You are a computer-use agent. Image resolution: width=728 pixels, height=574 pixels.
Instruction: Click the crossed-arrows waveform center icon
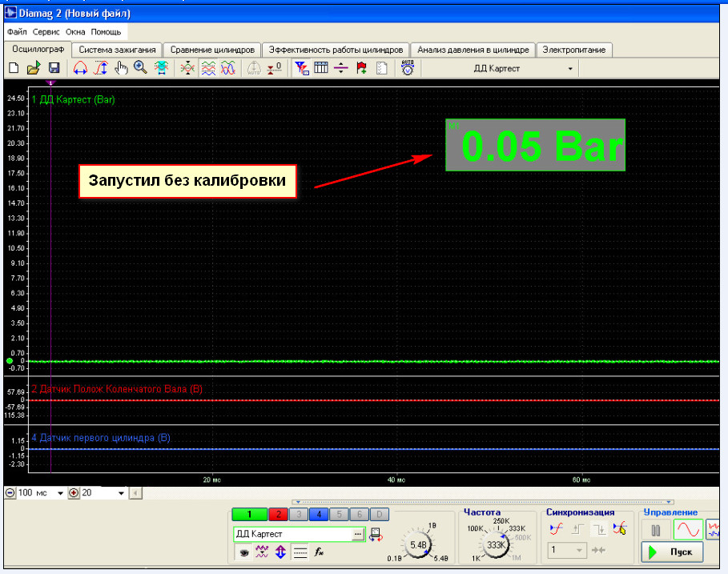(187, 68)
